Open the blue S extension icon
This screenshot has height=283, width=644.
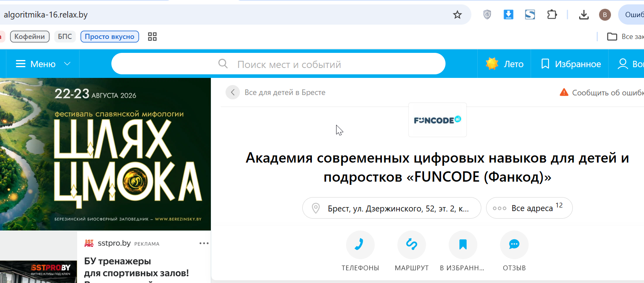pos(530,15)
